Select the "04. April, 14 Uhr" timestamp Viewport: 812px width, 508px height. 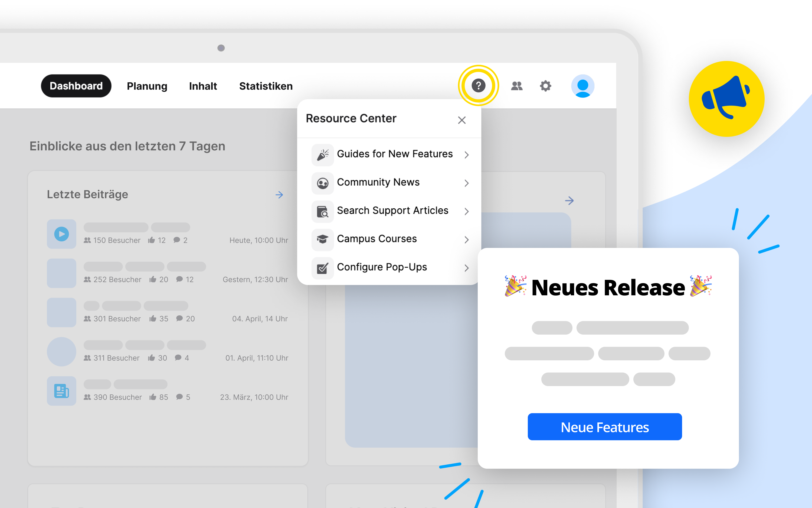(260, 319)
